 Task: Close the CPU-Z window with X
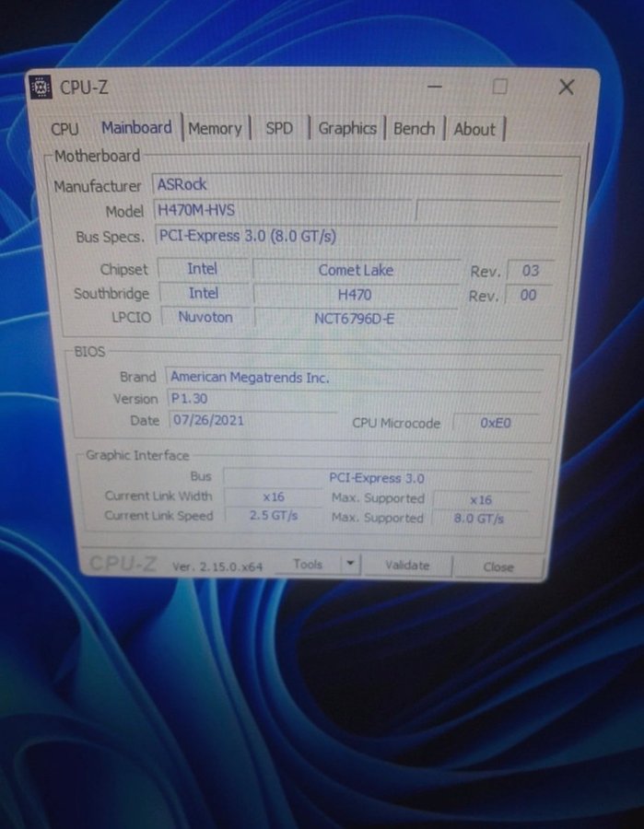(566, 88)
